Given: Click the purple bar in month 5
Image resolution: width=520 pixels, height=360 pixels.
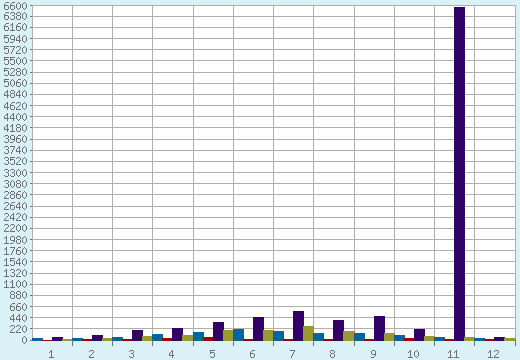Looking at the screenshot, I should (x=218, y=331).
